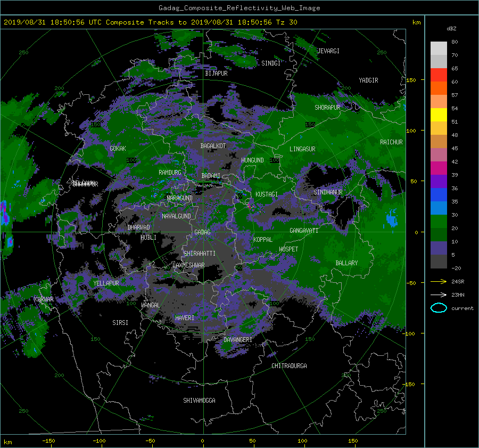This screenshot has width=479, height=448.
Task: Click the SINDHANUR city label
Action: 328,192
